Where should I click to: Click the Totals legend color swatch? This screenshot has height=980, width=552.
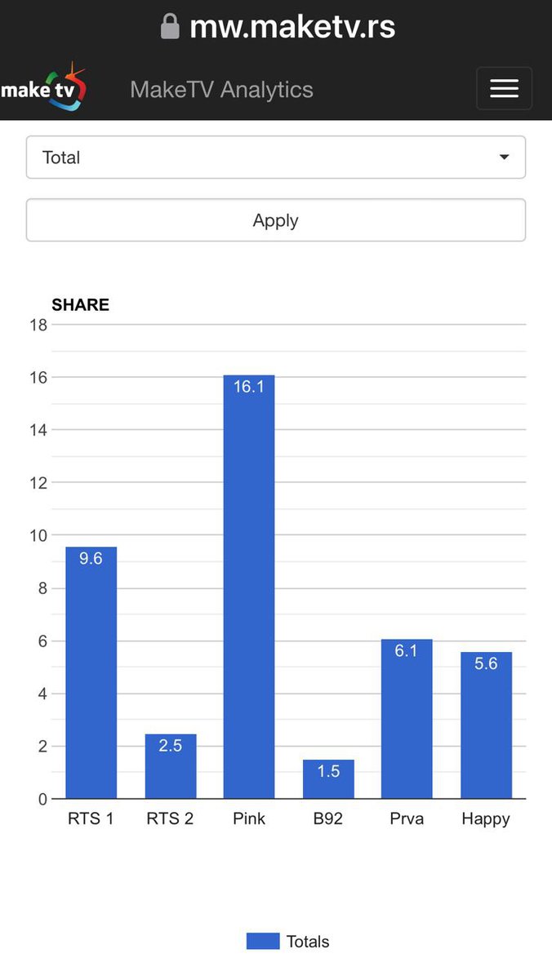262,942
